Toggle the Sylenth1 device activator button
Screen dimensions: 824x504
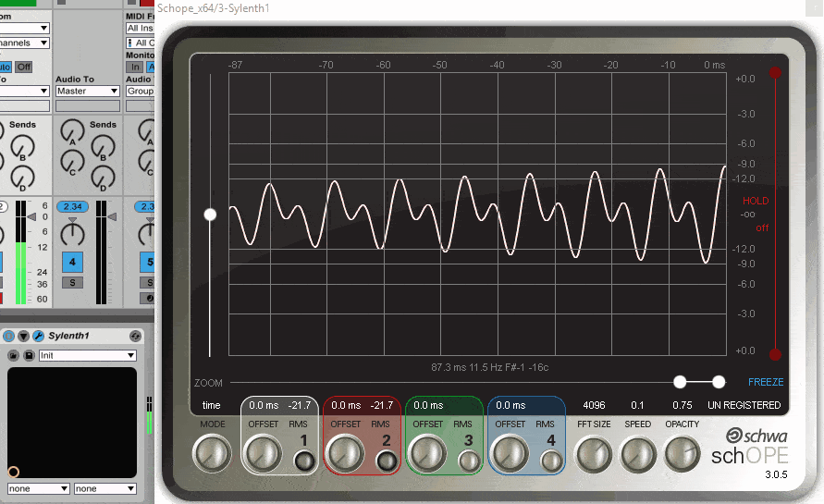8,336
